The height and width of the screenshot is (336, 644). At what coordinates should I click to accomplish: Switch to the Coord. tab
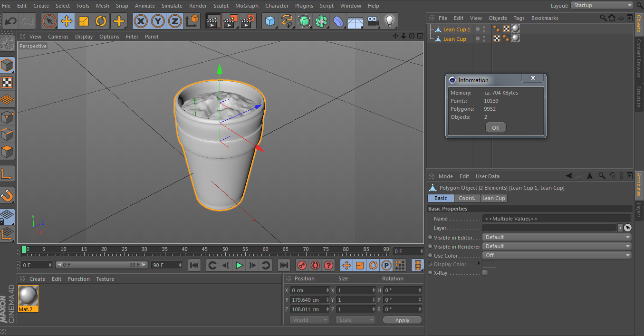pyautogui.click(x=467, y=198)
